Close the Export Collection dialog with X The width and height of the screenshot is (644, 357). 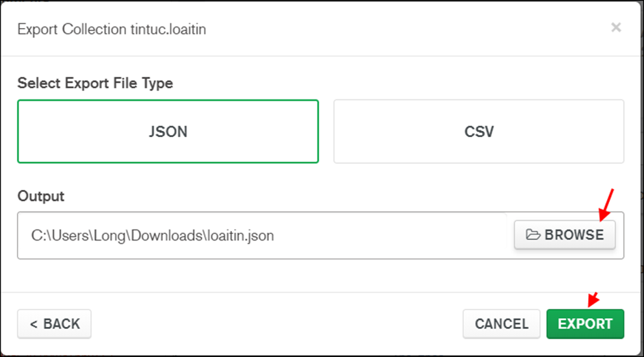[x=616, y=27]
